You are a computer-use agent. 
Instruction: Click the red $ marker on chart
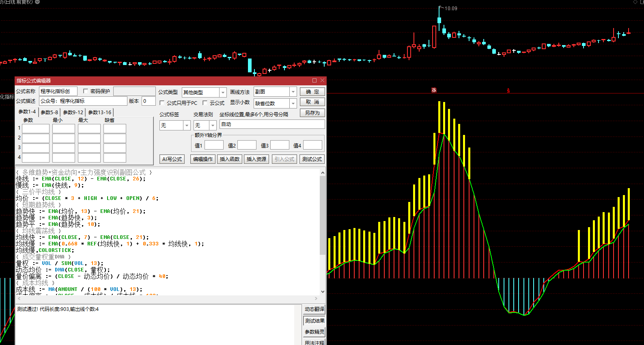508,91
